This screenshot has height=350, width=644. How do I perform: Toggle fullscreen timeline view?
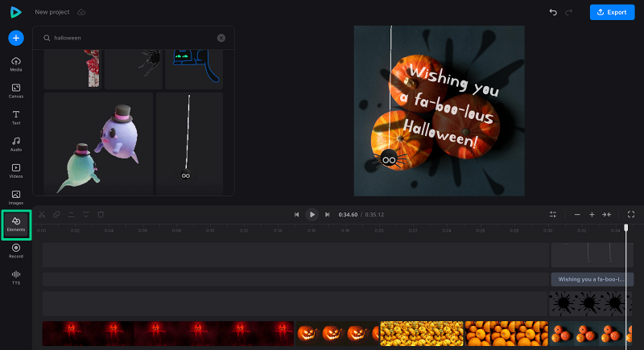[631, 215]
